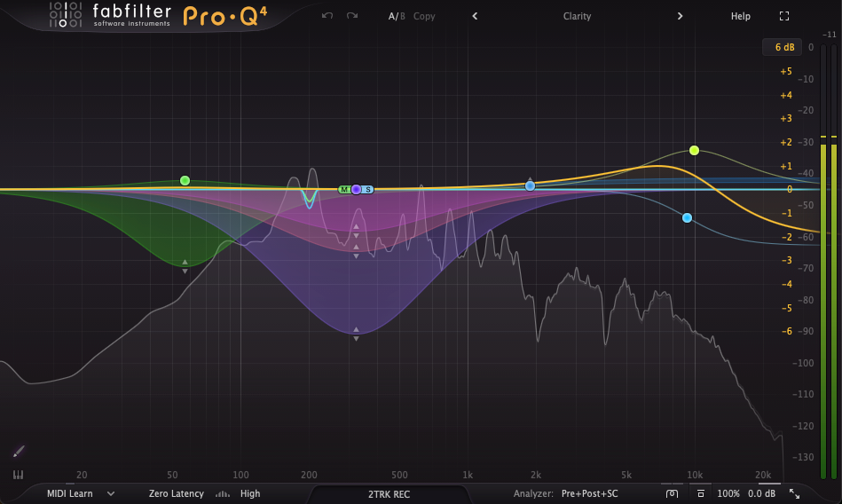
Task: Enter full screen mode with the corner-brackets icon
Action: pos(783,16)
